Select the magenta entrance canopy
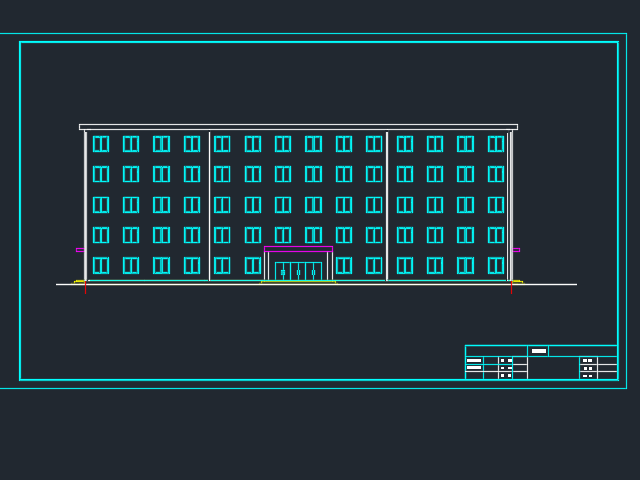This screenshot has height=480, width=640. [x=298, y=249]
